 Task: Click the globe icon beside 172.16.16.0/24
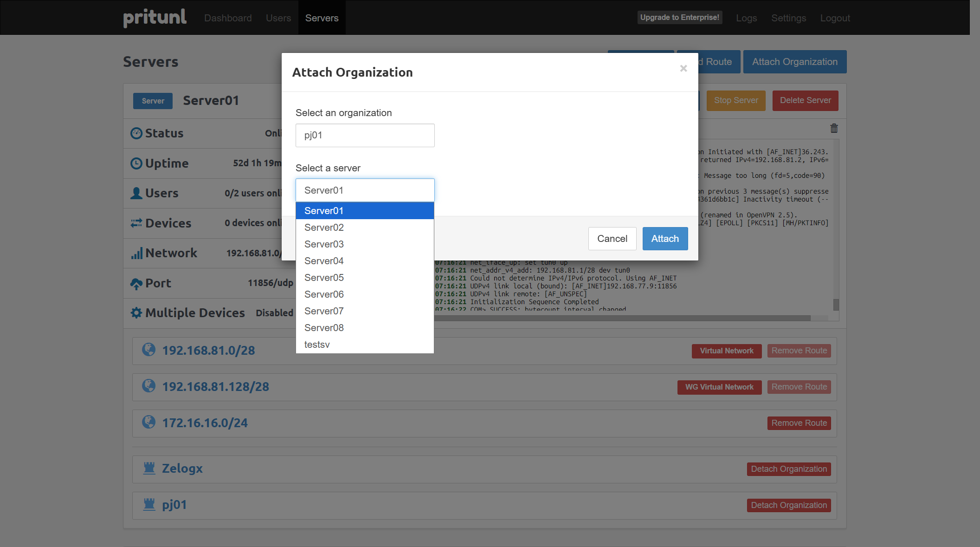coord(148,422)
